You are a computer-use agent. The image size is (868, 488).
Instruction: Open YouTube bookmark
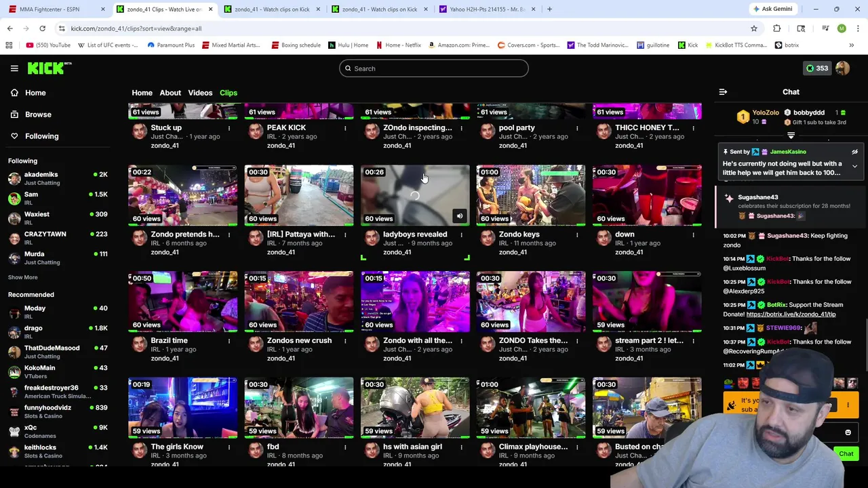[x=48, y=45]
